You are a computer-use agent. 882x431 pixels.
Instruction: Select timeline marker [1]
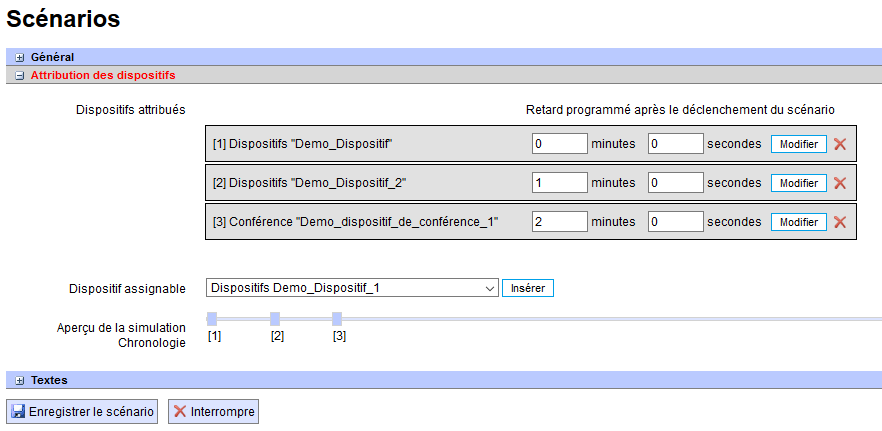click(212, 319)
